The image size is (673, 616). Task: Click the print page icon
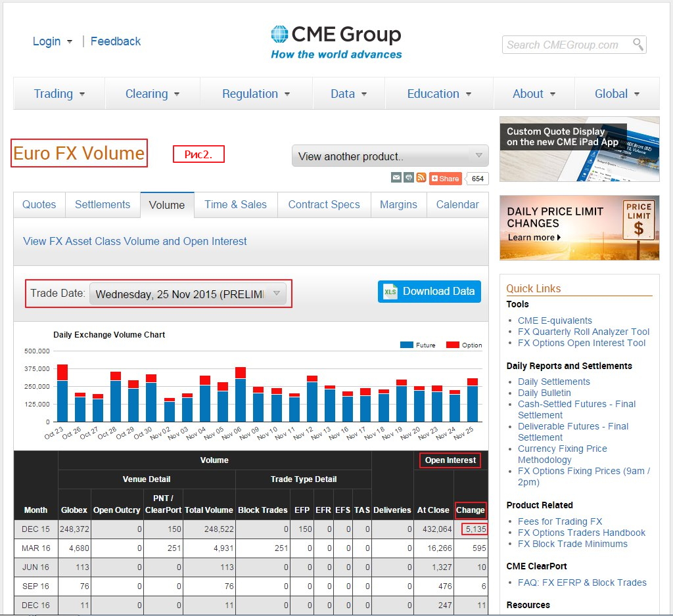pos(409,177)
